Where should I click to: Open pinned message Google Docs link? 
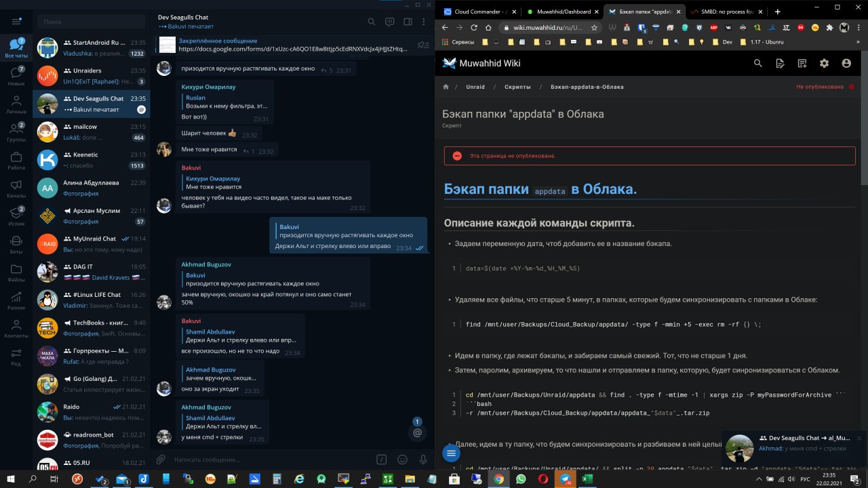[293, 49]
